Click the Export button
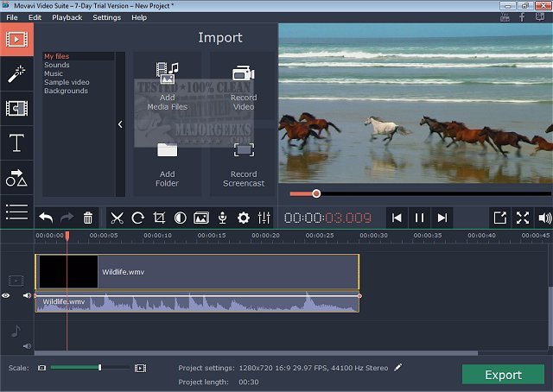 503,375
